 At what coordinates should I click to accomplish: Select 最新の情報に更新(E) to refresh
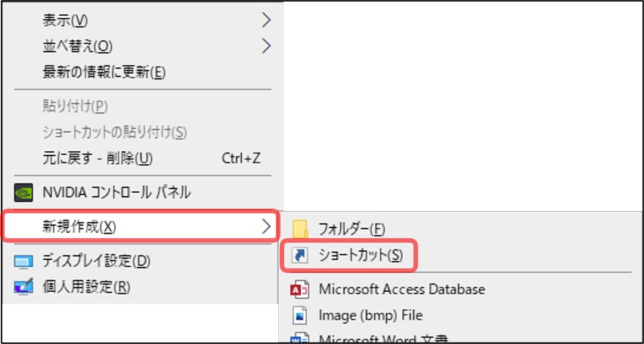(104, 73)
